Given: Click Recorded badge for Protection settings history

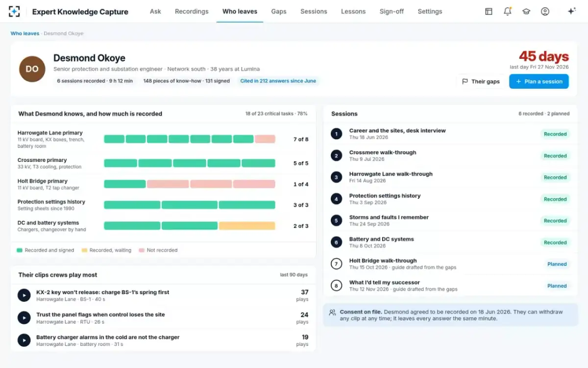Looking at the screenshot, I should coord(555,199).
